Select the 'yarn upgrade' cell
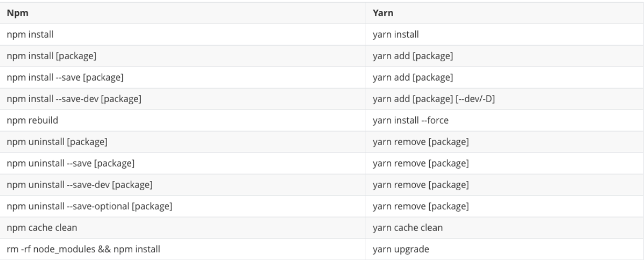The width and height of the screenshot is (644, 260). coord(398,249)
